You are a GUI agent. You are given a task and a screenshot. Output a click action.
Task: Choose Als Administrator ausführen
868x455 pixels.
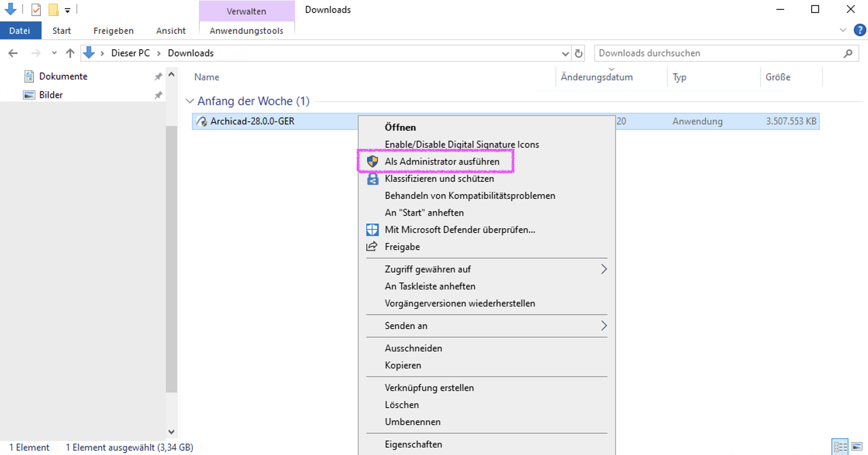click(487, 161)
